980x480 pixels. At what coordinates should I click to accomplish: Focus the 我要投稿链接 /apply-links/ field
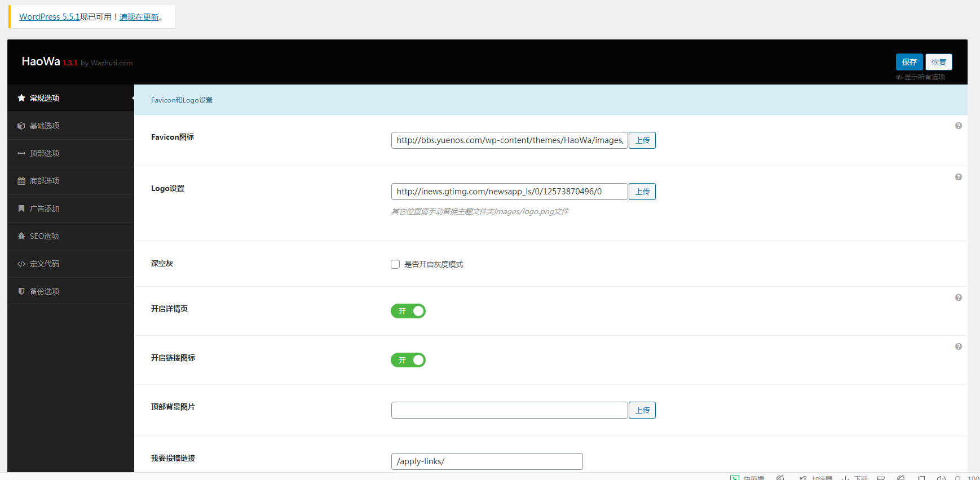coord(487,461)
